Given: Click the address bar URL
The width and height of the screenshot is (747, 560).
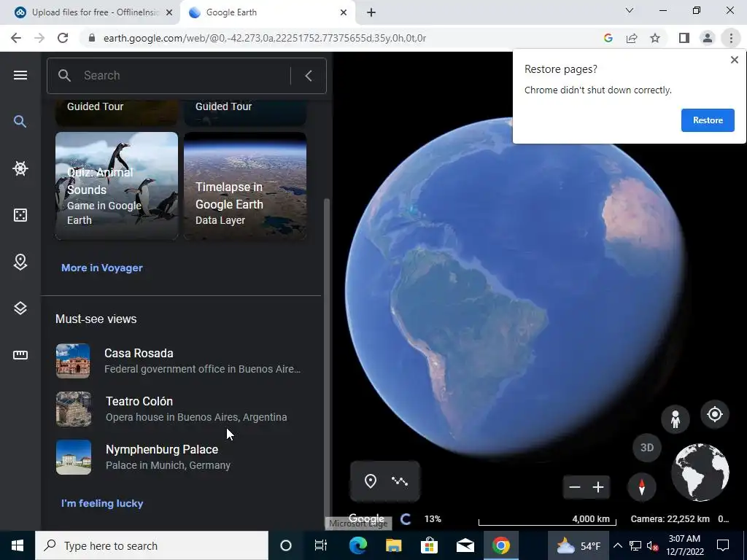Looking at the screenshot, I should coord(264,38).
